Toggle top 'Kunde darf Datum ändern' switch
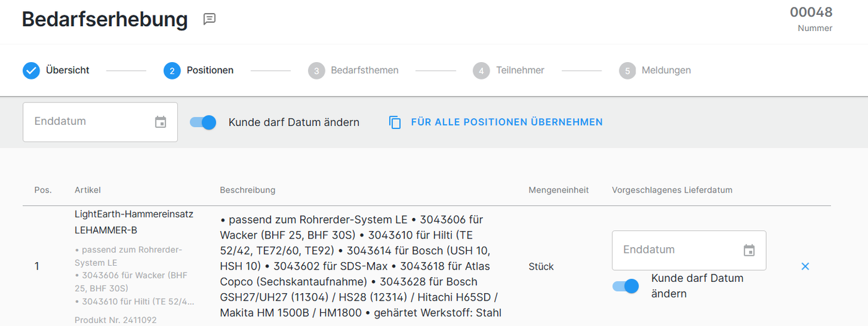 203,122
